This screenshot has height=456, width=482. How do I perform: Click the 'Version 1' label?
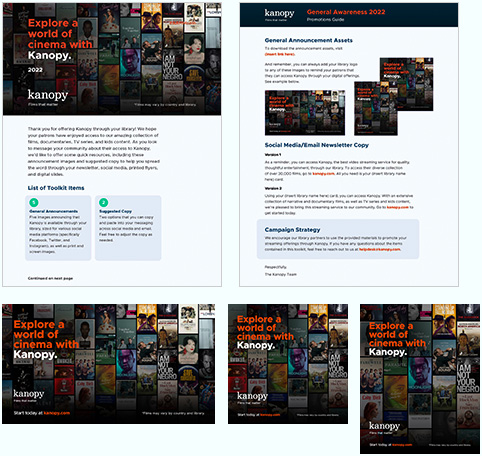pos(273,155)
